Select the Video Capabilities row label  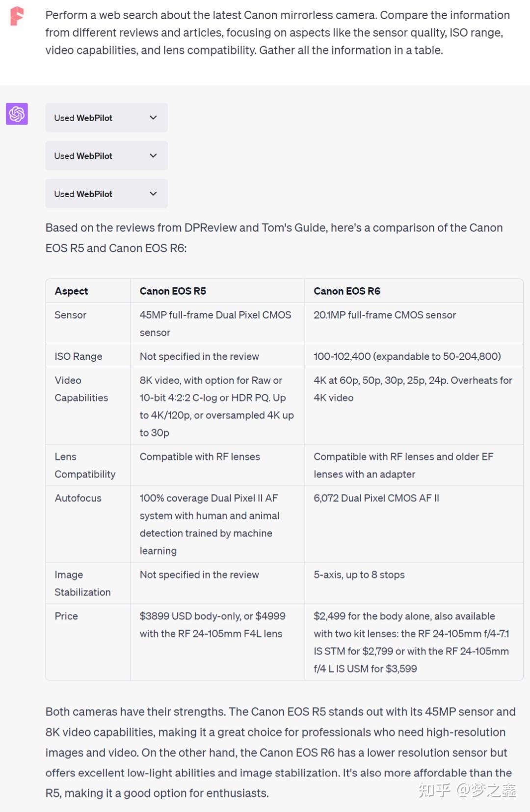click(81, 389)
